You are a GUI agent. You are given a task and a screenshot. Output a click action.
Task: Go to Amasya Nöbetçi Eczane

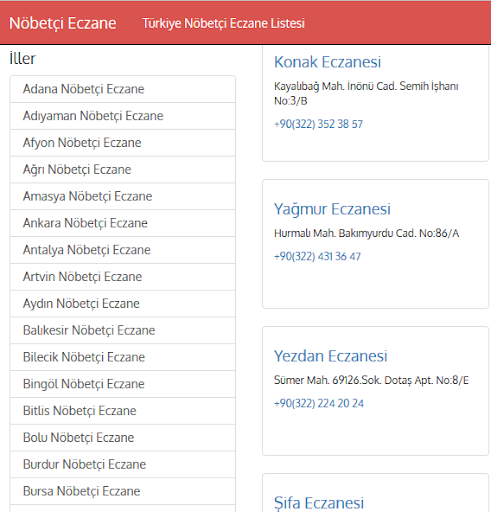click(123, 196)
